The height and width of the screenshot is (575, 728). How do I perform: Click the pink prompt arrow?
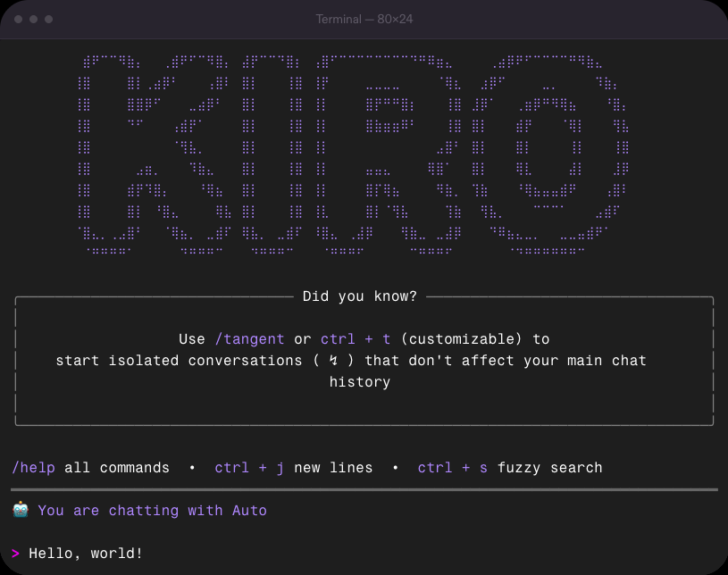[15, 554]
